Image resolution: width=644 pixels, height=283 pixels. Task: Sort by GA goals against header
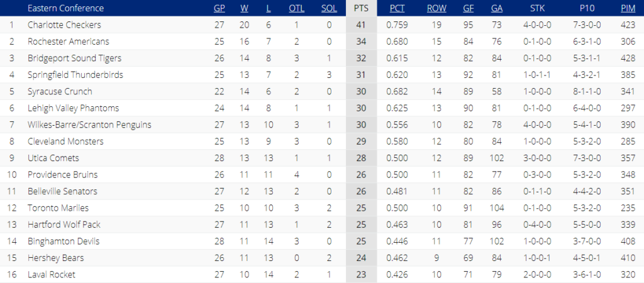[x=497, y=8]
